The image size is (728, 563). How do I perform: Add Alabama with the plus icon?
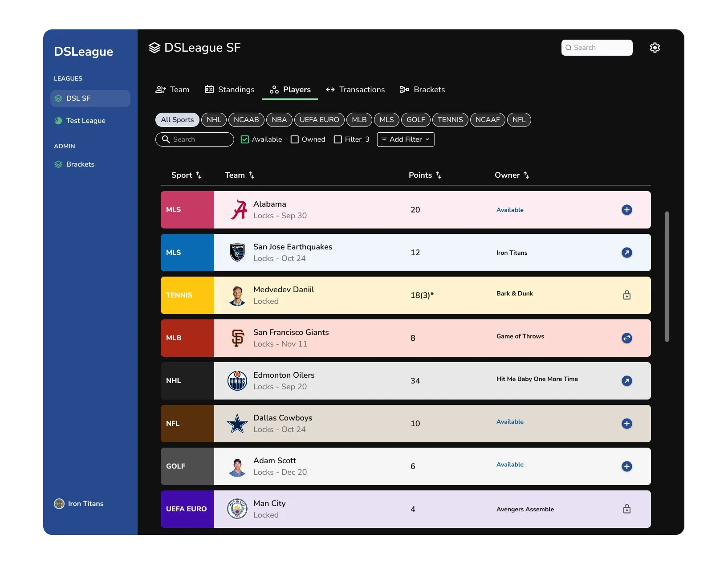tap(626, 210)
